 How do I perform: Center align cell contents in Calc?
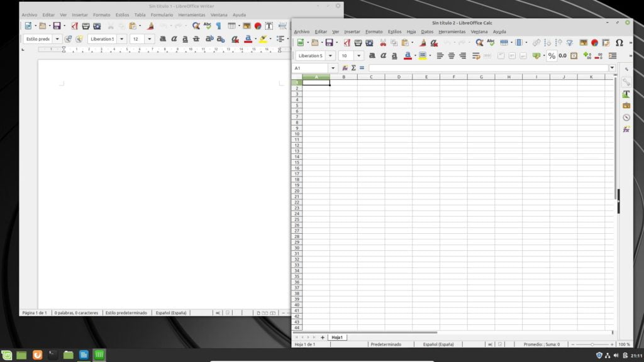[452, 56]
